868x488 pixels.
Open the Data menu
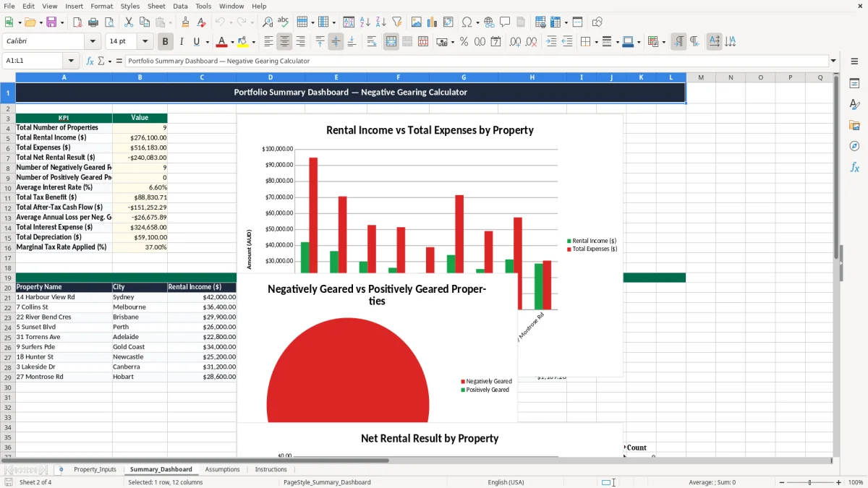(x=180, y=6)
